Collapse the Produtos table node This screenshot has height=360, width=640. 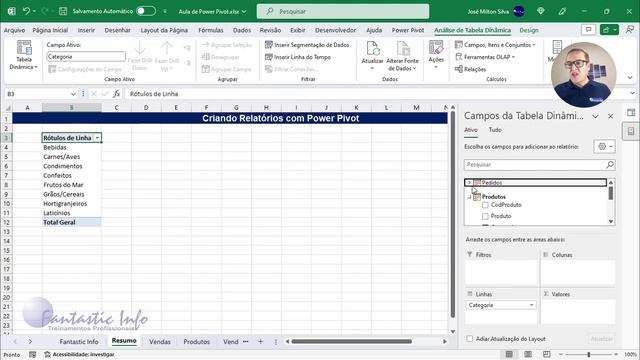coord(469,197)
